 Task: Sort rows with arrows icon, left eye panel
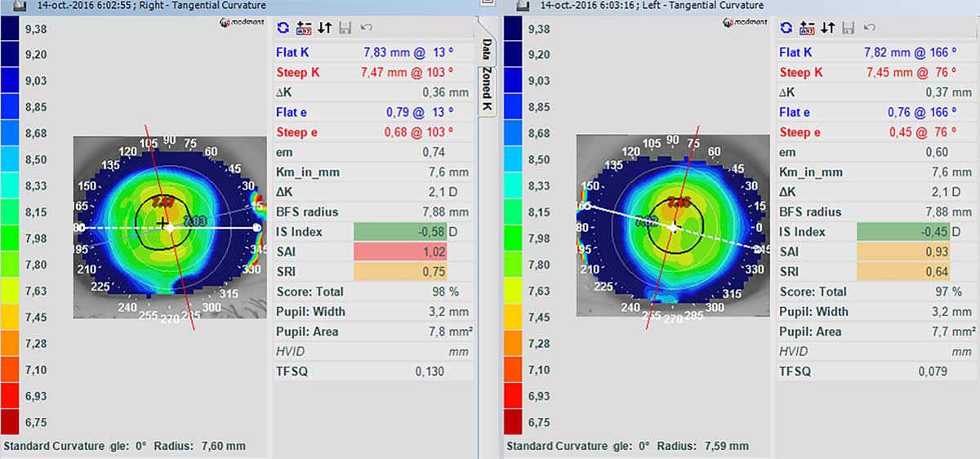[x=827, y=28]
